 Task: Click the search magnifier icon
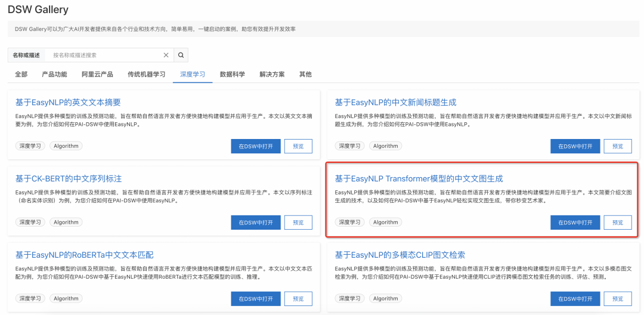(x=181, y=55)
